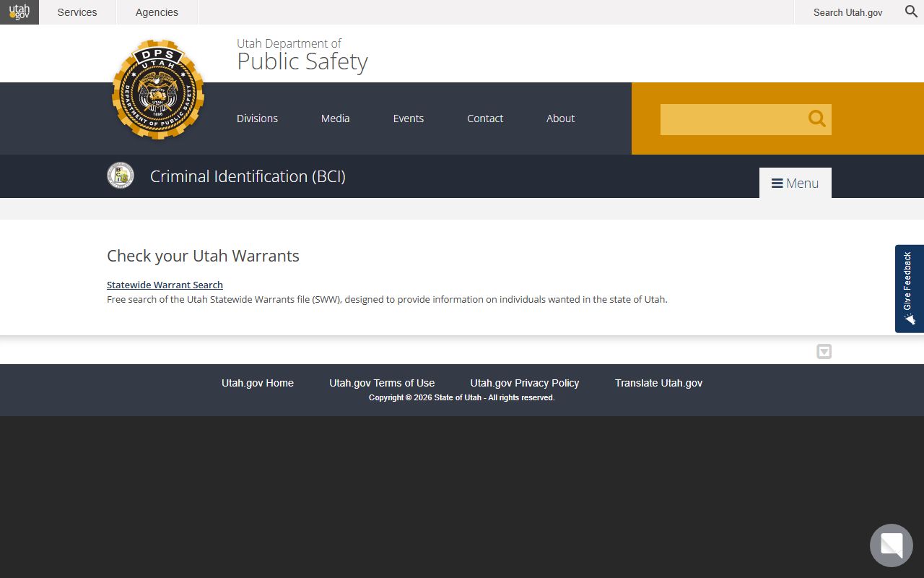Open the About navigation item
924x578 pixels.
pos(560,118)
